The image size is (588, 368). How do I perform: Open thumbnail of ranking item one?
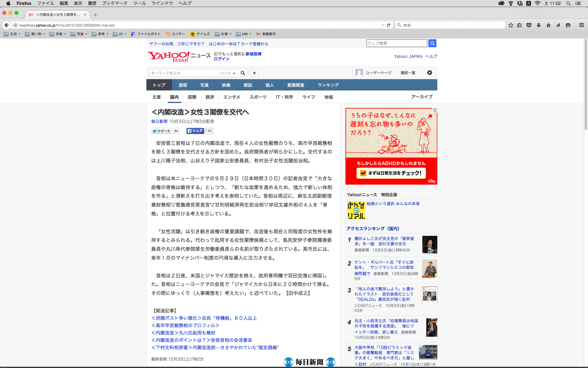[429, 245]
